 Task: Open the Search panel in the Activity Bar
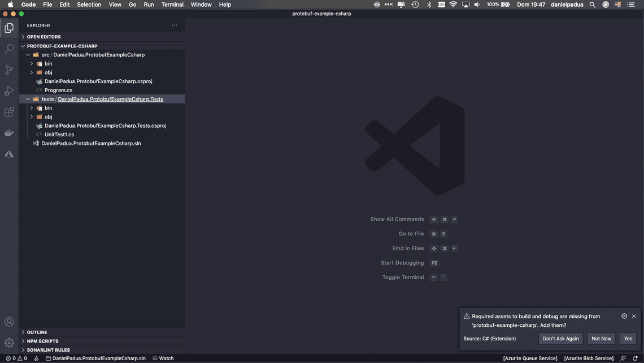tap(8, 49)
